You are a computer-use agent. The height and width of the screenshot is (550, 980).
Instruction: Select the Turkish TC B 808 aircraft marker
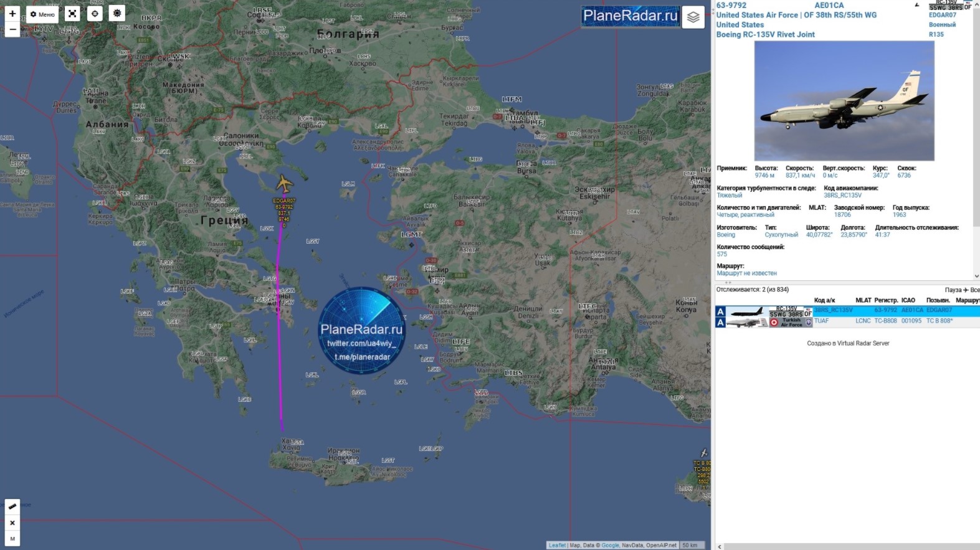[x=704, y=453]
